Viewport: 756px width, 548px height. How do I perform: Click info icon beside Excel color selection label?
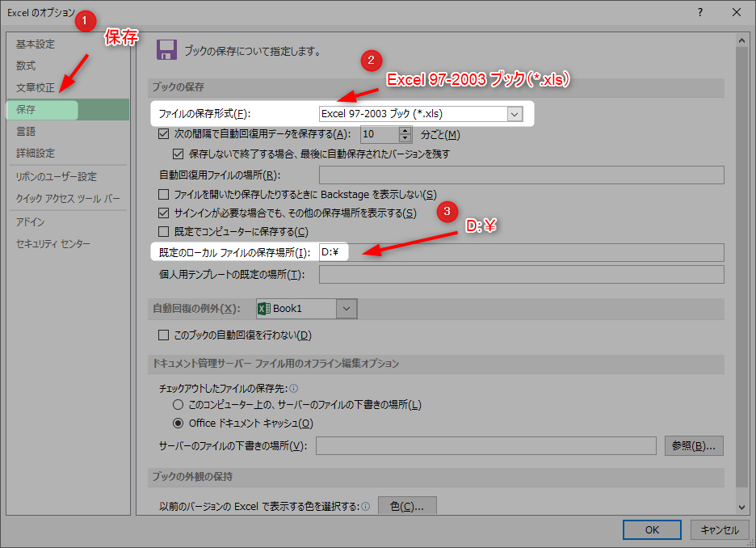click(x=366, y=507)
